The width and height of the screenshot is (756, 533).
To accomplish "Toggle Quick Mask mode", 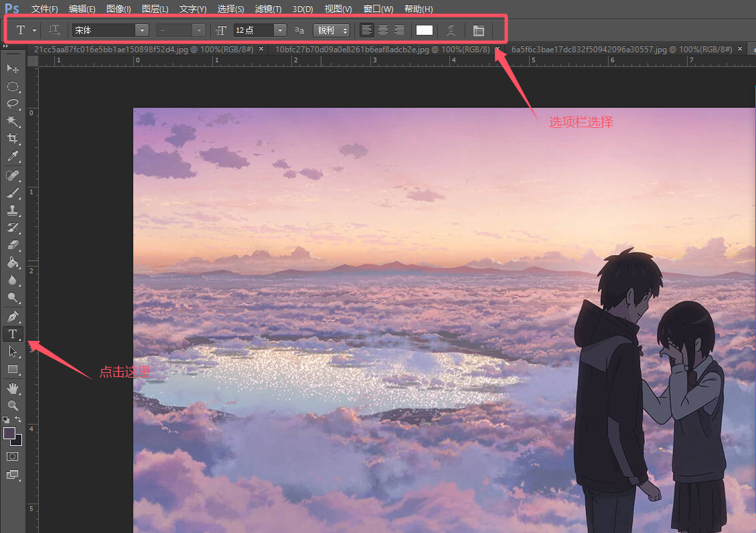I will coord(13,457).
